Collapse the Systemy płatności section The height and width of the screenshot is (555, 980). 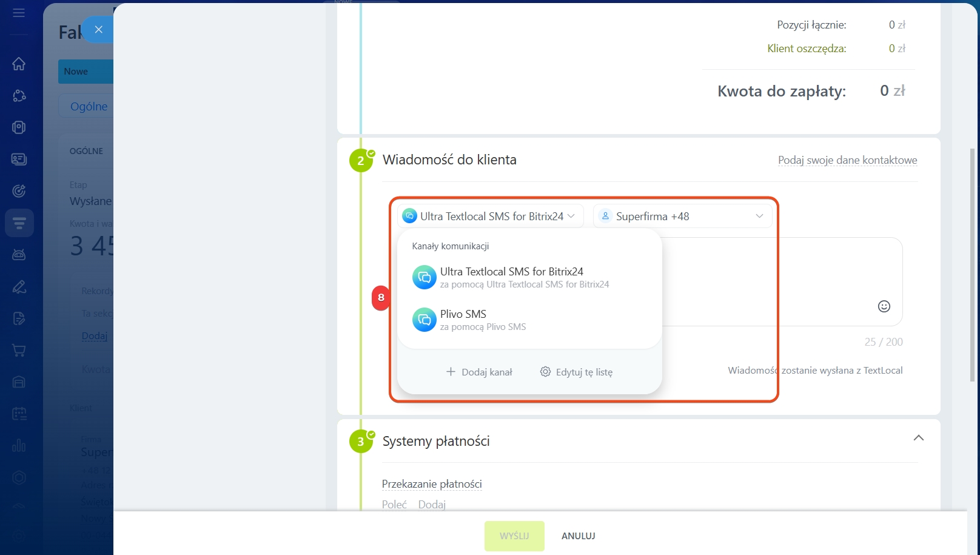click(919, 438)
